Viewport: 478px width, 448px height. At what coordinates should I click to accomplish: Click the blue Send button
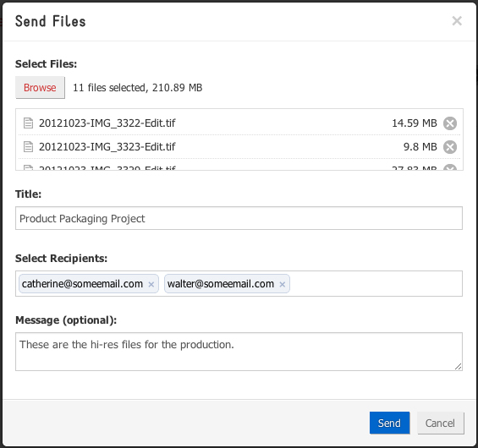click(389, 423)
